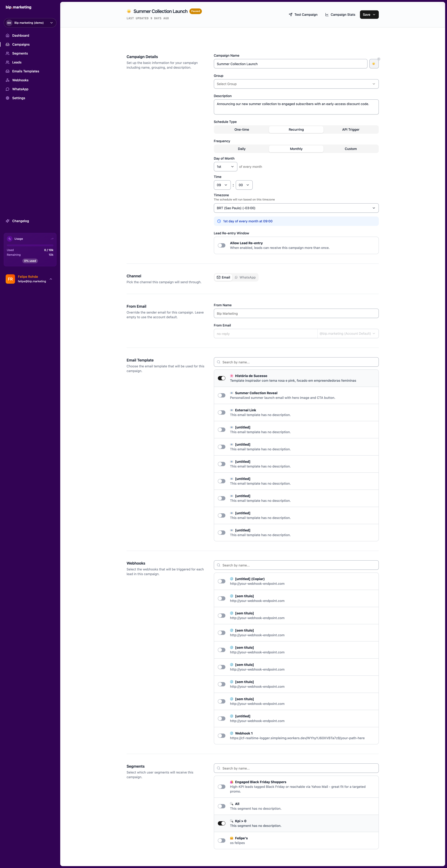Open the BRT (Sao Paulo) timezone dropdown
This screenshot has height=868, width=447.
click(296, 208)
